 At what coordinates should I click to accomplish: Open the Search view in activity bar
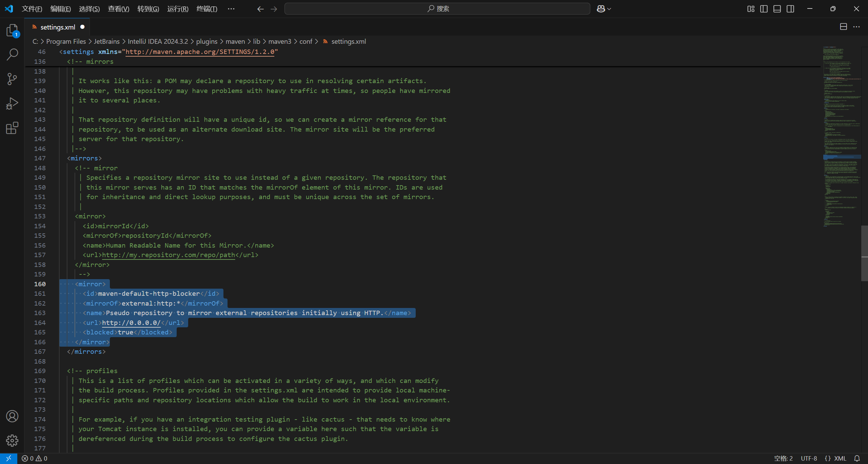tap(12, 55)
